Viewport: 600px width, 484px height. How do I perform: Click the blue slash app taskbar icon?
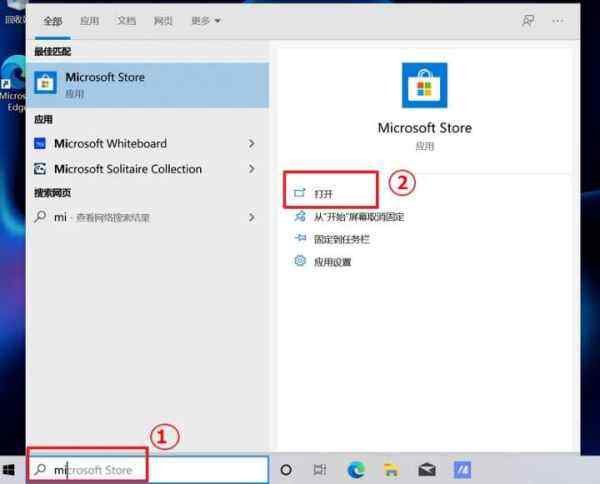click(462, 470)
